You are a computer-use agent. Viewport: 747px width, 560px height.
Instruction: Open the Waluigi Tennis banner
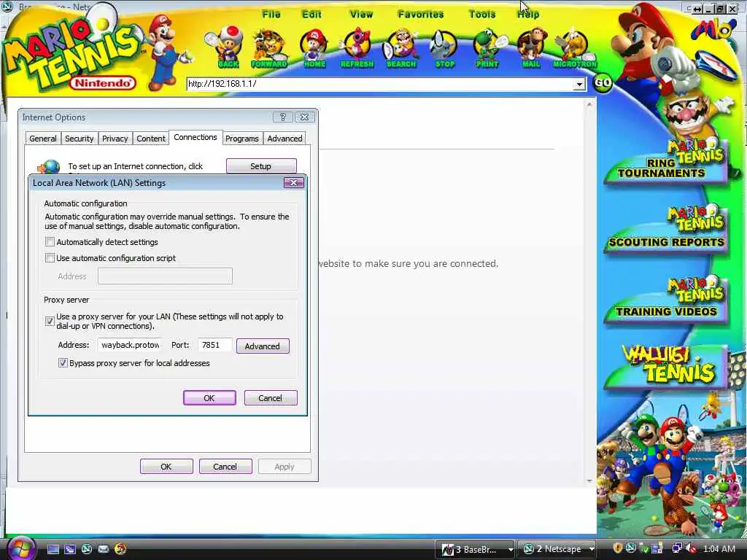666,367
